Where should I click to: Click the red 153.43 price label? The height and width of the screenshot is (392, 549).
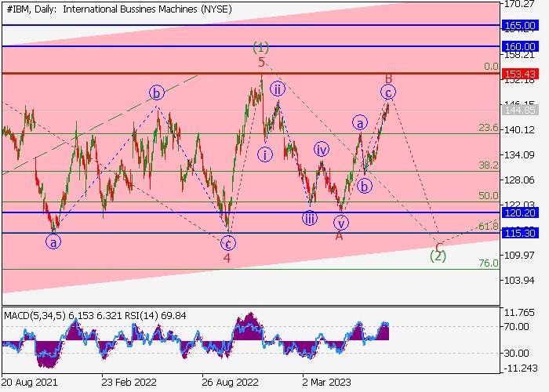click(x=520, y=74)
